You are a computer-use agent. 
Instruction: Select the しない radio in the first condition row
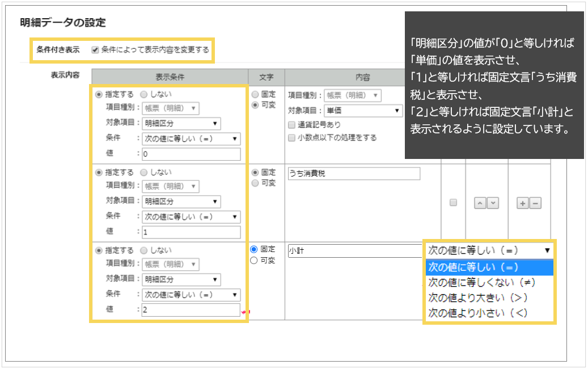(x=143, y=94)
